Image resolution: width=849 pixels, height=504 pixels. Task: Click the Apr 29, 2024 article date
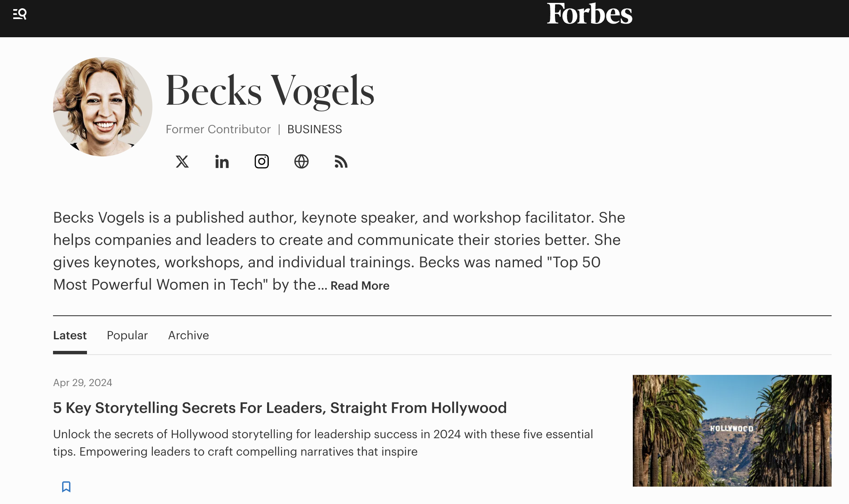pyautogui.click(x=82, y=383)
